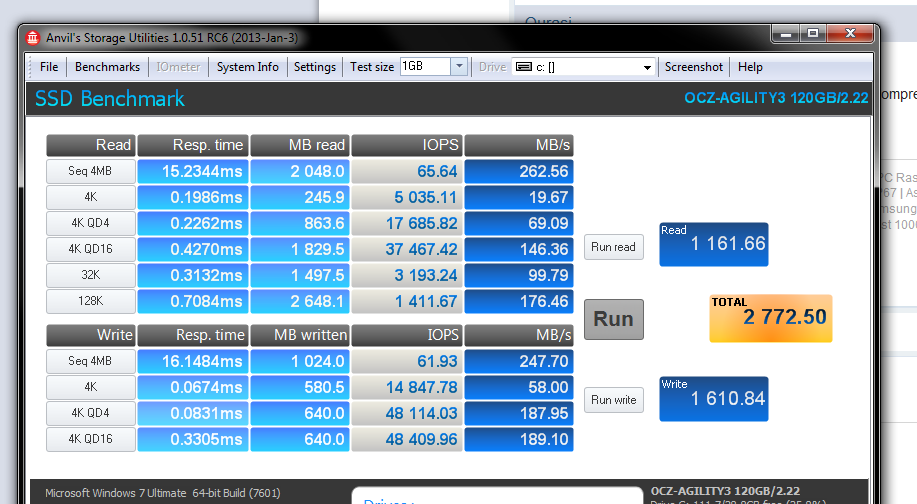Screen dimensions: 917x504
Task: Click the 3 193.24 IOPS cell
Action: coord(407,275)
